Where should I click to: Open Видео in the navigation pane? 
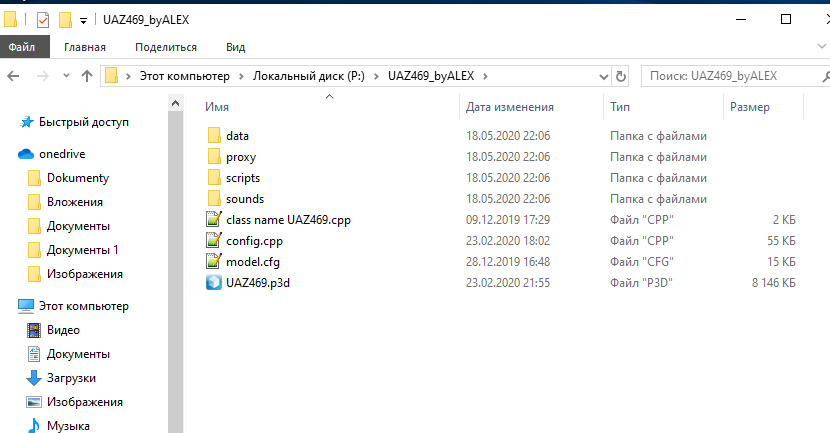[63, 330]
